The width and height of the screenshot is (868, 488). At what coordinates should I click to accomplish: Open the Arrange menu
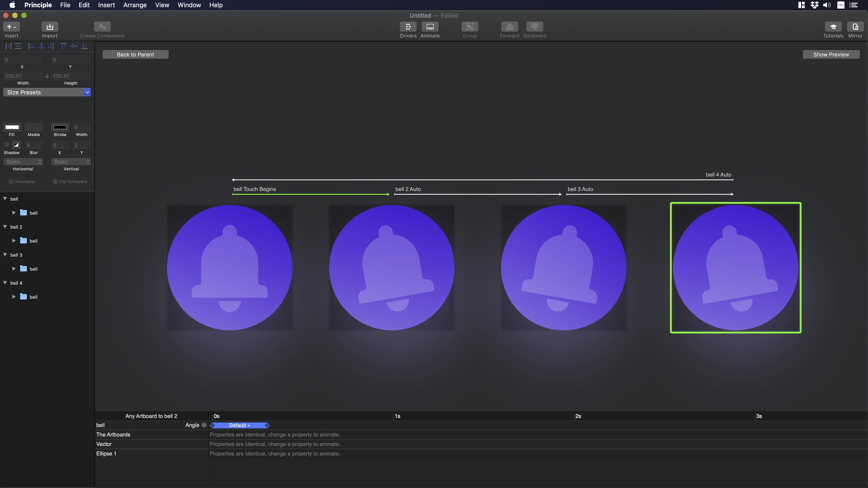click(134, 5)
